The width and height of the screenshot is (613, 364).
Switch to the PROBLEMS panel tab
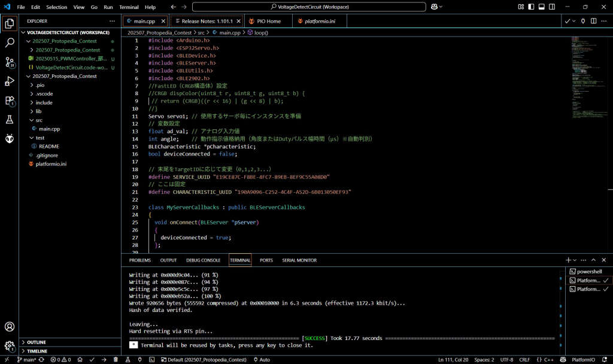tap(140, 260)
